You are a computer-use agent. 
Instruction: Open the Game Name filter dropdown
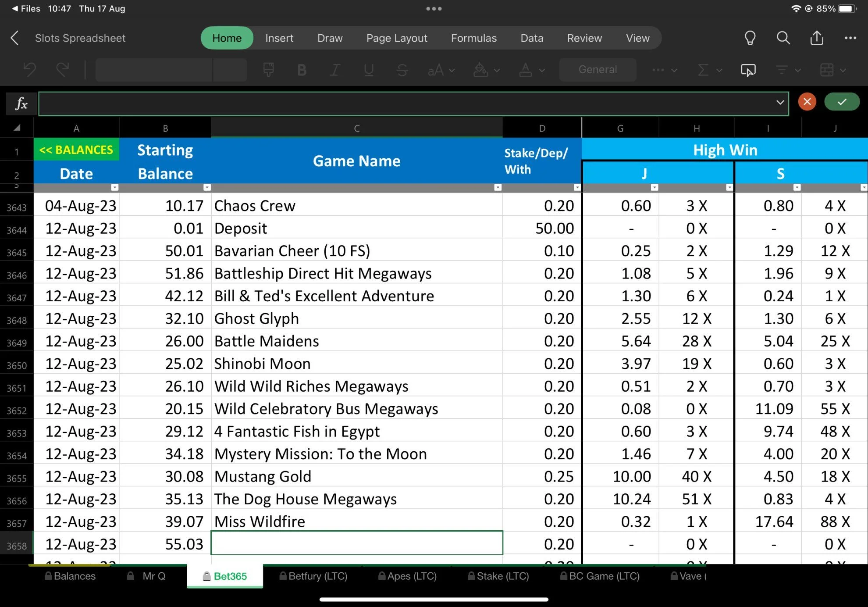[x=498, y=187]
